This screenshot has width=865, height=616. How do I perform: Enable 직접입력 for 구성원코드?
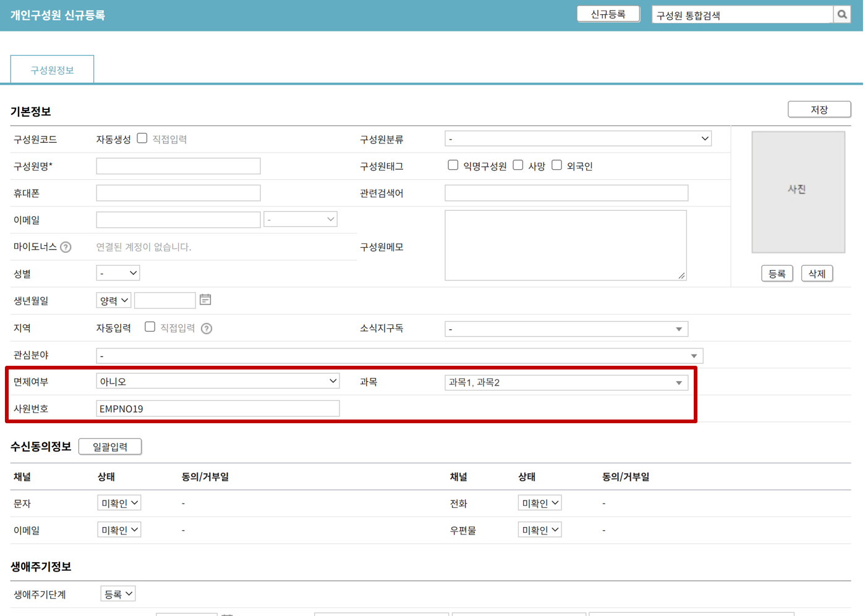pos(142,138)
